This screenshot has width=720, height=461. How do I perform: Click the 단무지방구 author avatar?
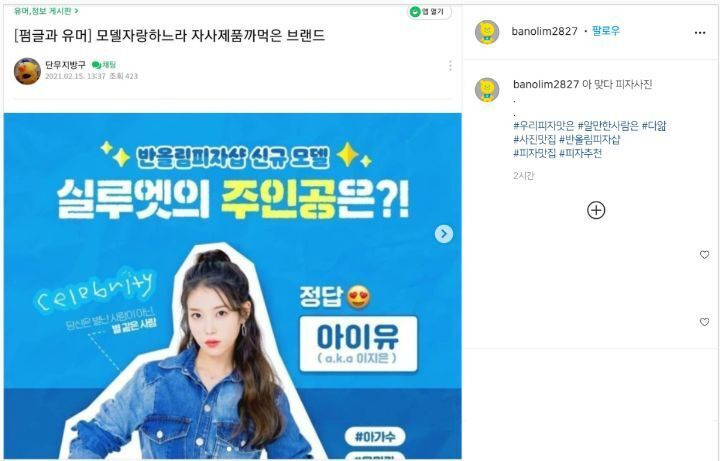point(28,71)
